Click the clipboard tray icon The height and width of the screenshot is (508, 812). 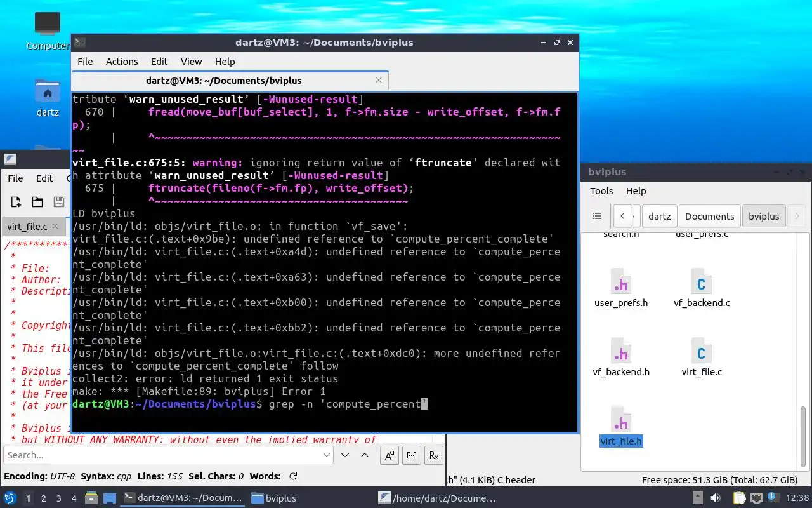[x=739, y=498]
